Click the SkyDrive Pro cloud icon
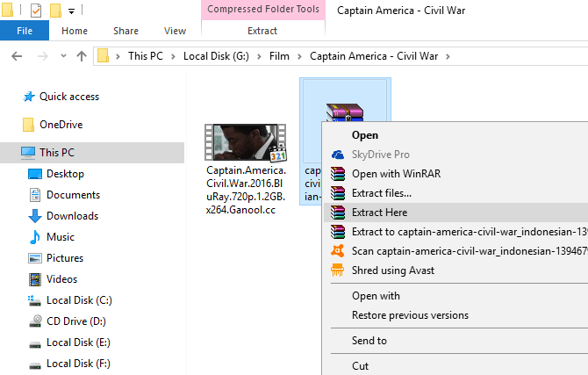Image resolution: width=588 pixels, height=375 pixels. [338, 155]
